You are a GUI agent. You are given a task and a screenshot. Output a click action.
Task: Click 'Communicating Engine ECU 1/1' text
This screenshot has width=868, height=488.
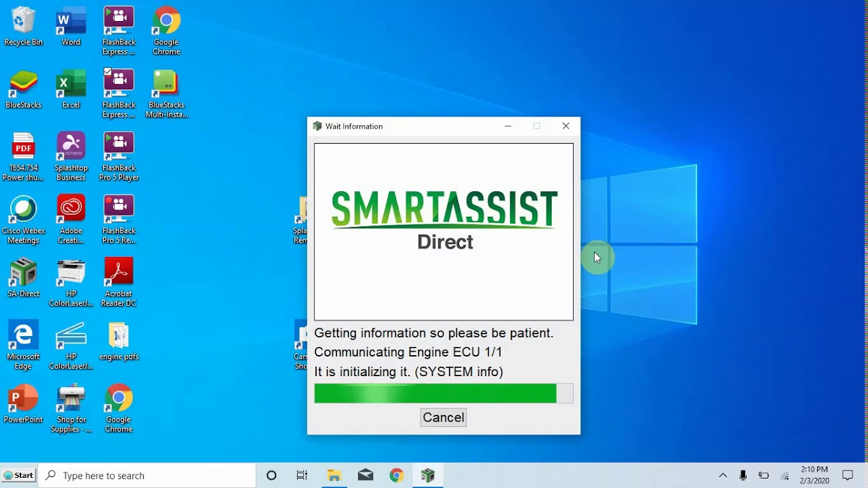[408, 352]
